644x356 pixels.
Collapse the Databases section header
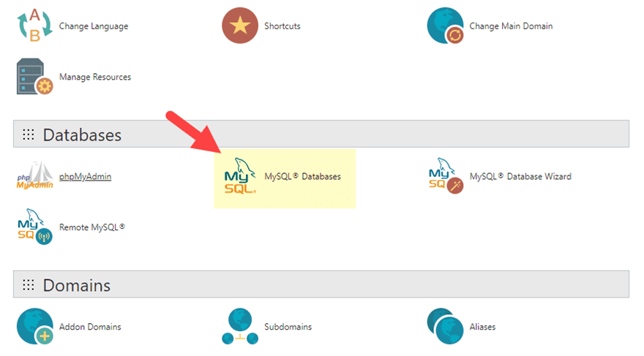(x=321, y=135)
